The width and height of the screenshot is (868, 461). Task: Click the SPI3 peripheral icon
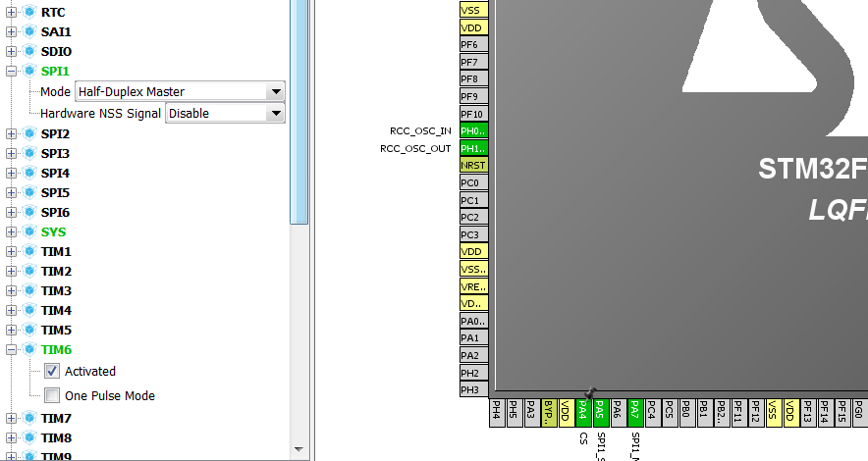[29, 154]
